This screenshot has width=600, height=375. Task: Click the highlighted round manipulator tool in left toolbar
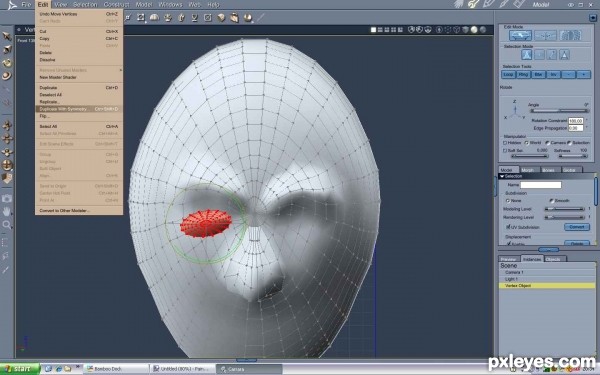[x=7, y=165]
